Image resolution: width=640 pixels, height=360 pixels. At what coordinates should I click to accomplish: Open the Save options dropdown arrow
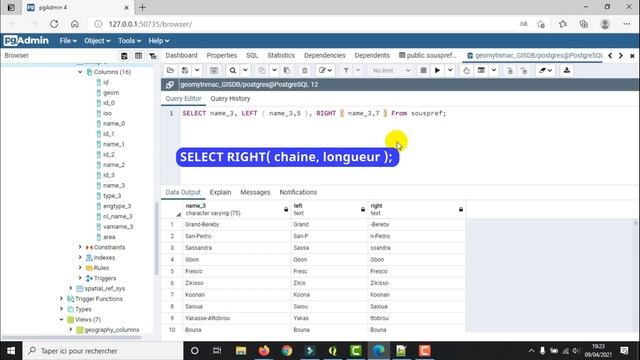[197, 70]
